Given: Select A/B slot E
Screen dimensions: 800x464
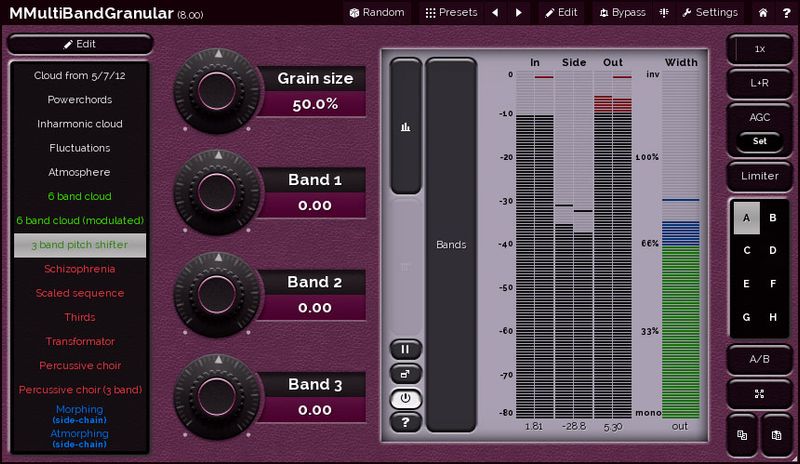Looking at the screenshot, I should [x=746, y=284].
